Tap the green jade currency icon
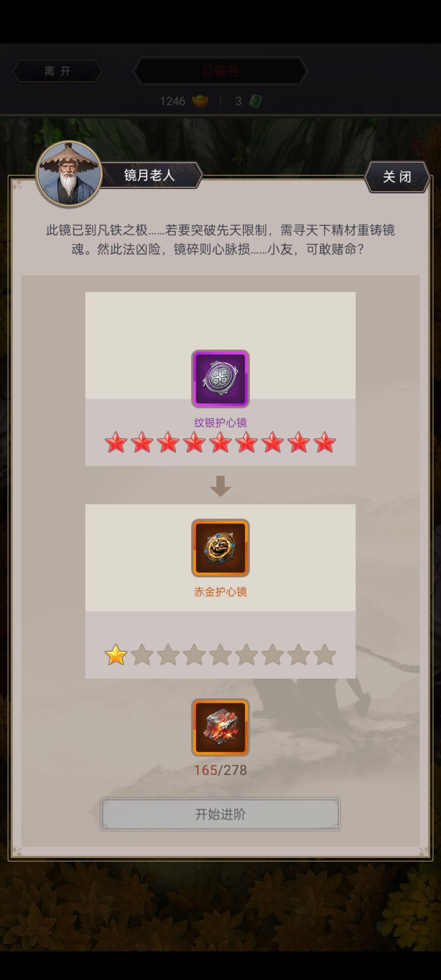This screenshot has width=441, height=980. point(256,101)
